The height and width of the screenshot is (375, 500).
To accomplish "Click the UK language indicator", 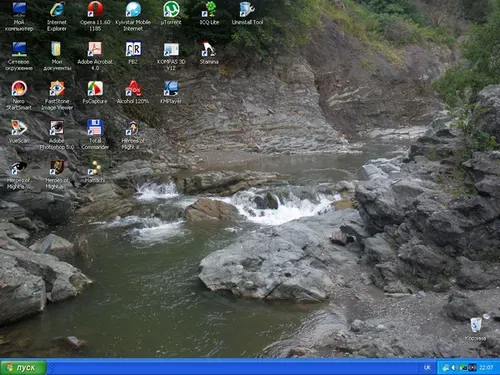I will (427, 368).
